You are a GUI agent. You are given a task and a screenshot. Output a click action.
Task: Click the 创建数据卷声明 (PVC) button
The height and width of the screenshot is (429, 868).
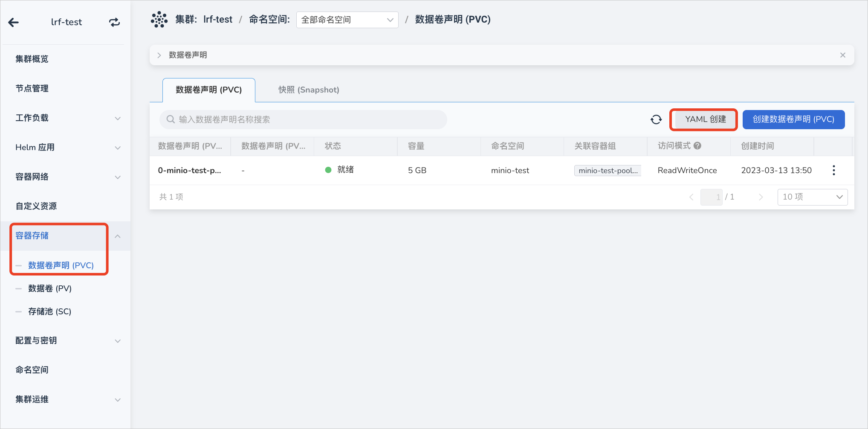pos(793,119)
